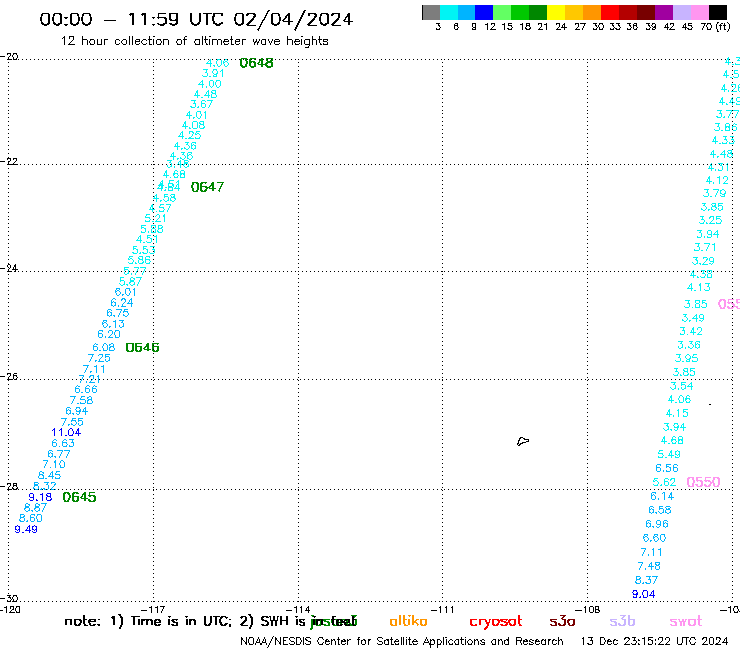Click the timestamp '13 Dec 23:15:22 UTC 2024'
Viewport: 740px width, 650px height.
pyautogui.click(x=655, y=641)
